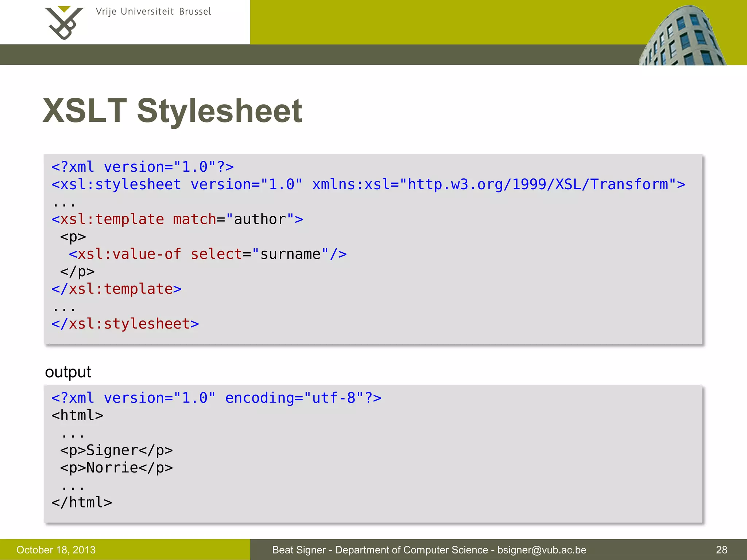Click the Beat Signer footer text
Screen dimensions: 747x560
coord(429,550)
